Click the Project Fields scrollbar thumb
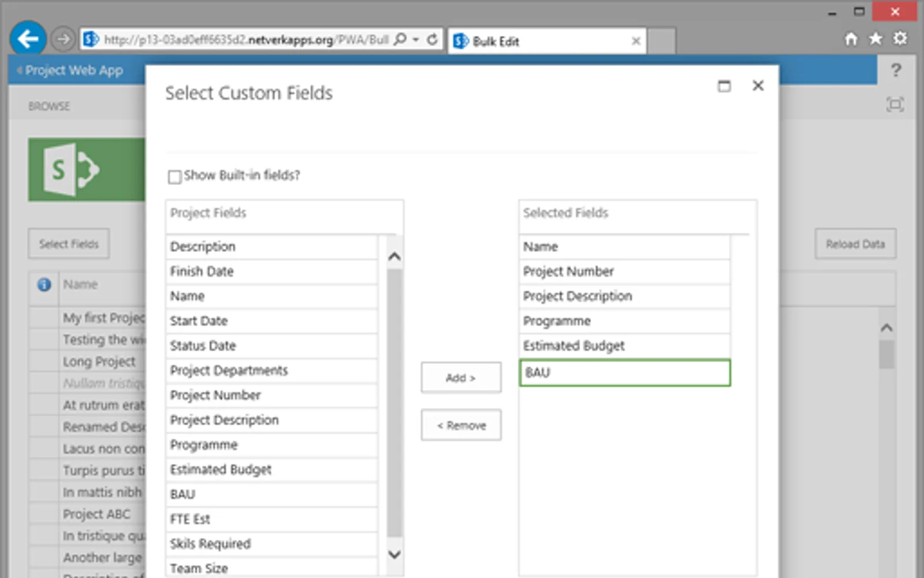 (394, 403)
